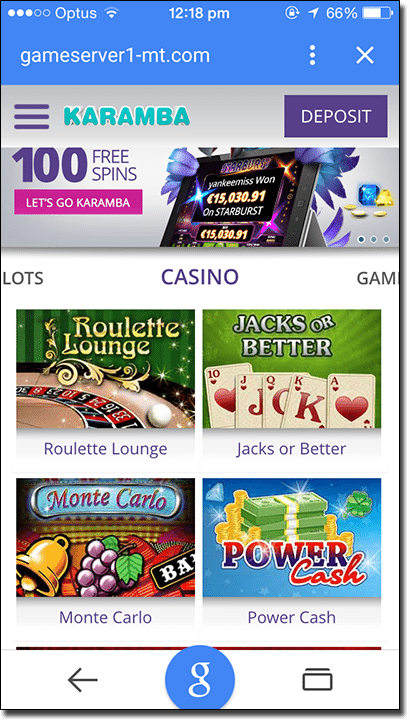410x720 pixels.
Task: Open the Power Cash game thumbnail
Action: [292, 538]
